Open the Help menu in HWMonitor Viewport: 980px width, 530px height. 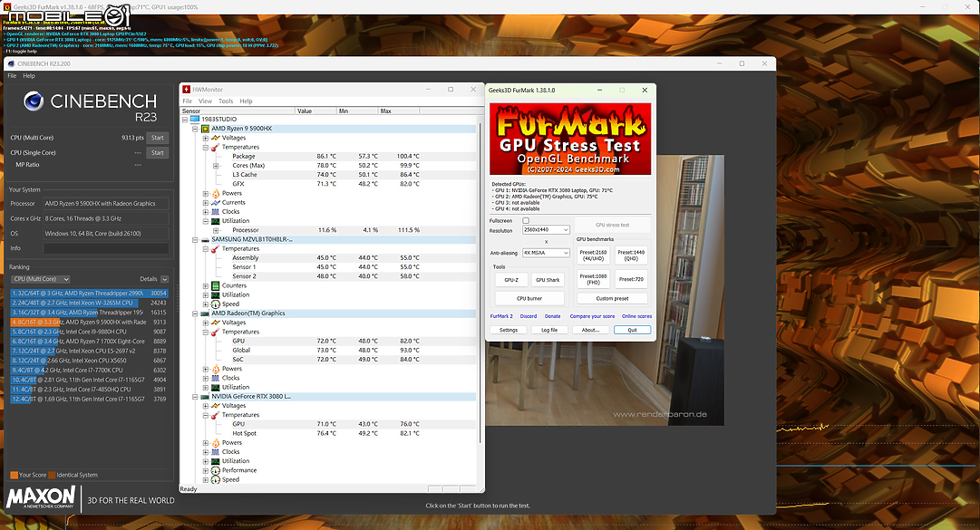247,101
